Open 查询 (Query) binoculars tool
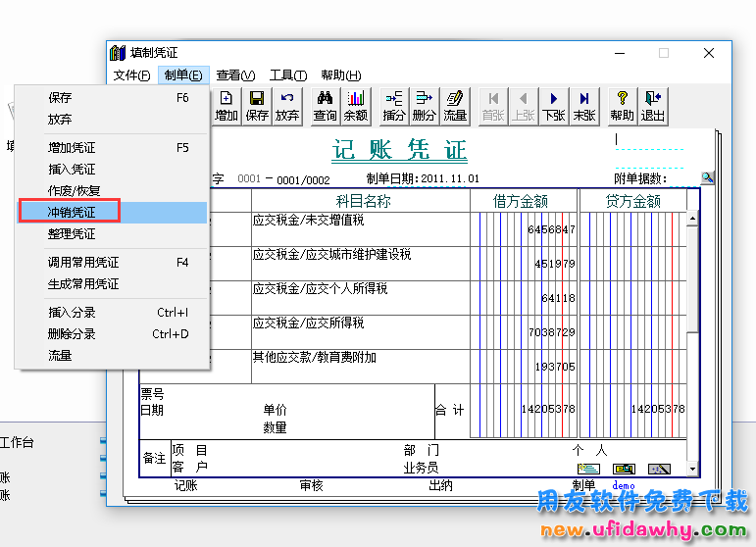The height and width of the screenshot is (547, 756). [325, 106]
